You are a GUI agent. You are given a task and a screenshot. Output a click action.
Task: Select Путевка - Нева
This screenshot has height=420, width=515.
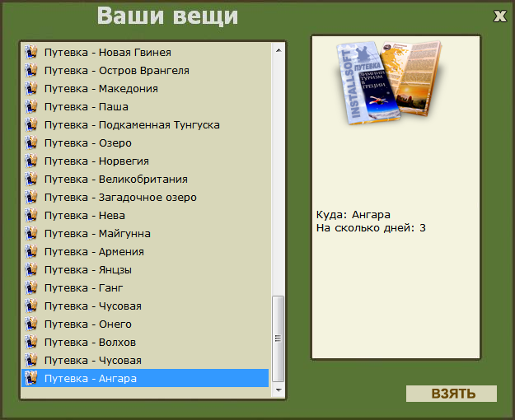pos(145,216)
